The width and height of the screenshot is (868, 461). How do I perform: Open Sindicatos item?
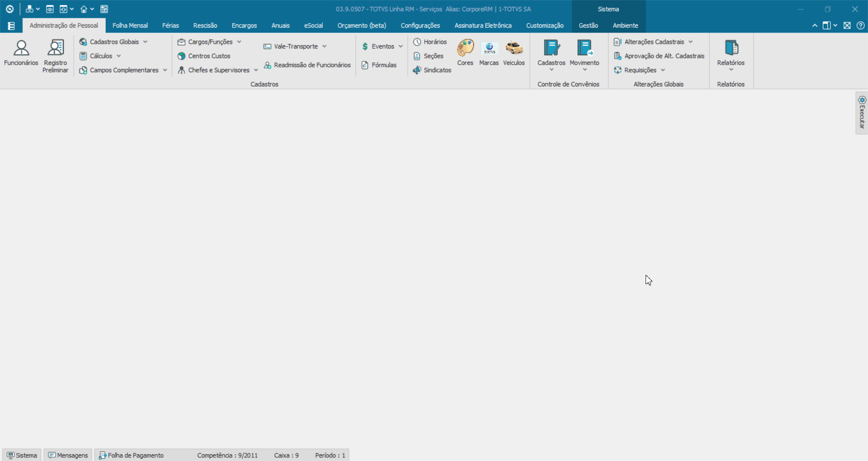tap(432, 70)
